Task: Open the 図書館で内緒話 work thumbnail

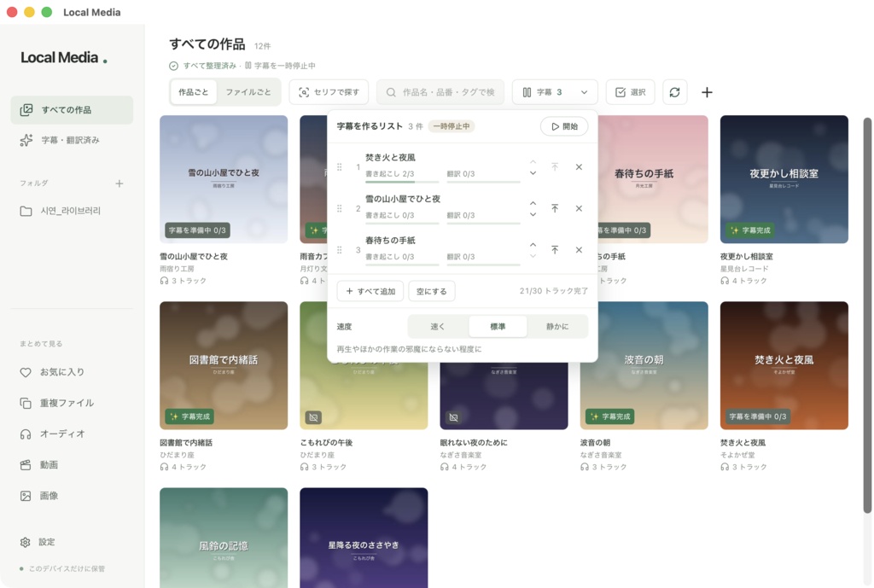Action: click(224, 365)
